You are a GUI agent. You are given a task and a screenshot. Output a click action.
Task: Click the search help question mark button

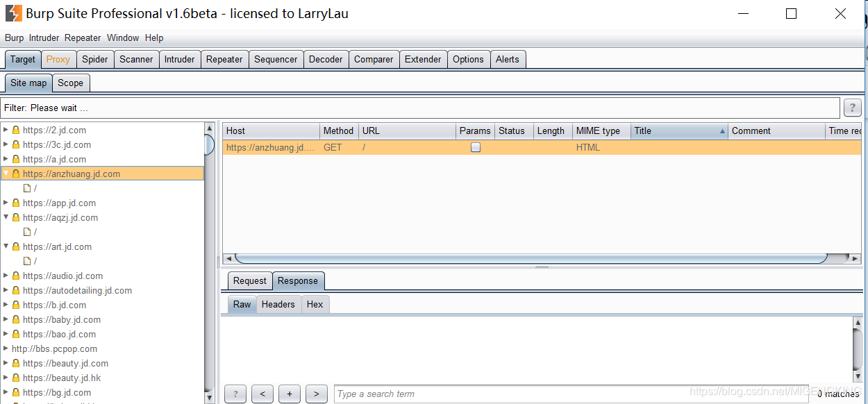235,394
